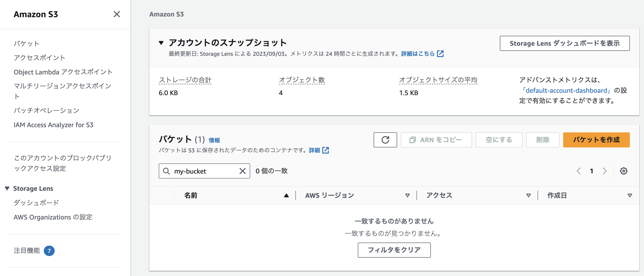Open 注目機能 in the sidebar

pyautogui.click(x=27, y=251)
